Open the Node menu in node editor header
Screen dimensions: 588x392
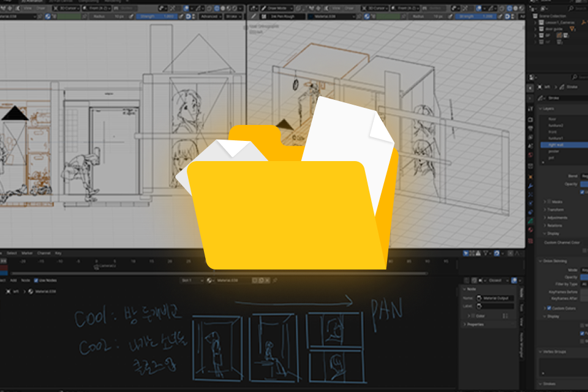click(x=26, y=280)
